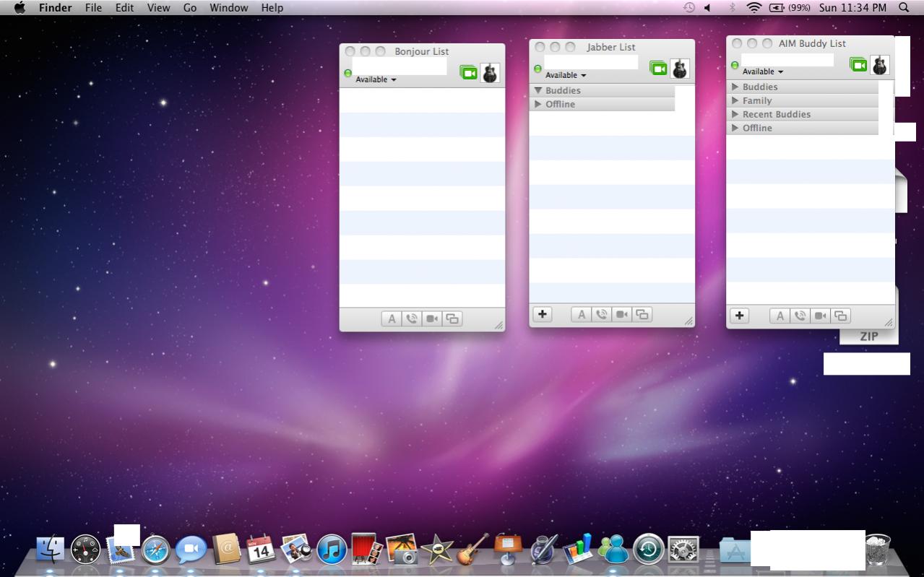The height and width of the screenshot is (577, 924).
Task: Add a buddy with plus button in AIM Buddy List
Action: pos(740,316)
